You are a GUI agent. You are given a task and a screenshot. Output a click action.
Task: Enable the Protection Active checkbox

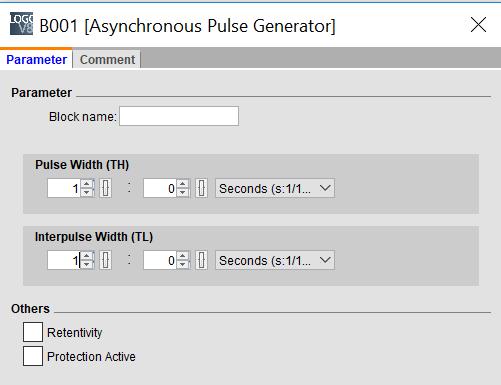click(x=33, y=356)
